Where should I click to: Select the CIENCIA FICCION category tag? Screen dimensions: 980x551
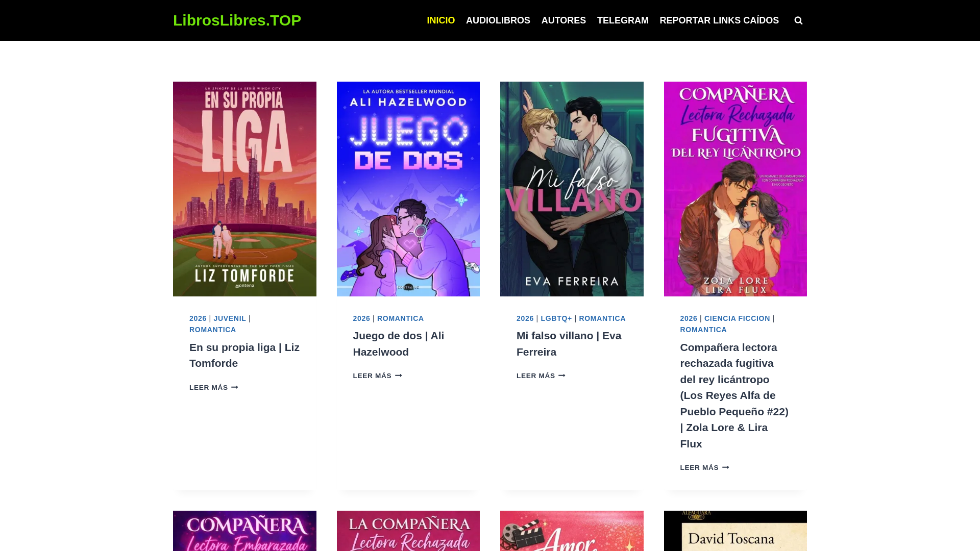point(737,318)
